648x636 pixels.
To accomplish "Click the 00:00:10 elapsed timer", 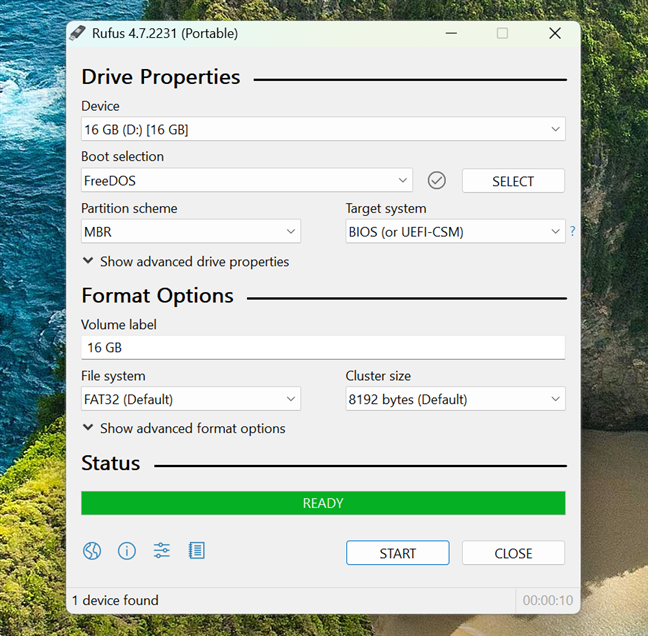I will (548, 600).
